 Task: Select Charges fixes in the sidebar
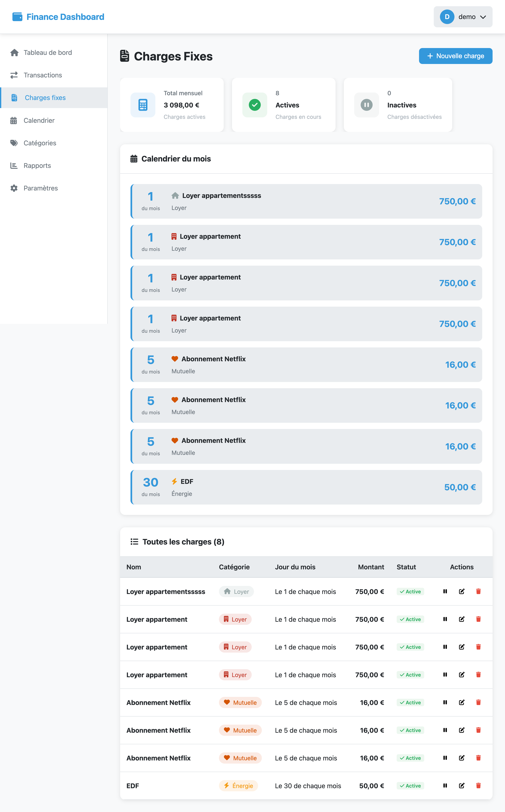(45, 98)
